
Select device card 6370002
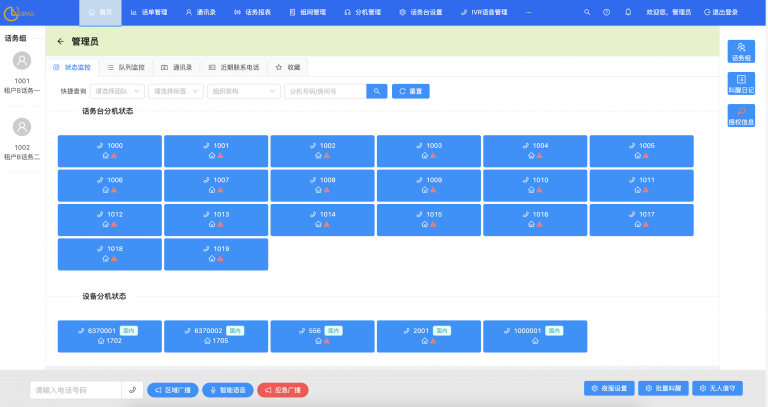(216, 336)
